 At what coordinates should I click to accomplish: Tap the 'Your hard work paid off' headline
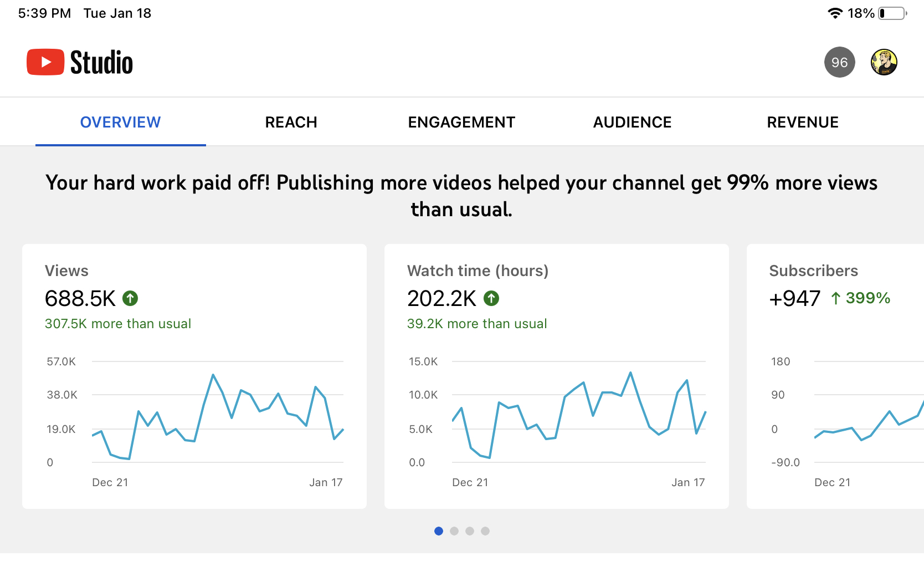461,196
